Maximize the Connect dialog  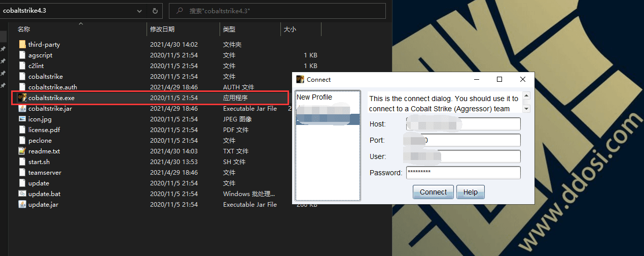[x=499, y=79]
